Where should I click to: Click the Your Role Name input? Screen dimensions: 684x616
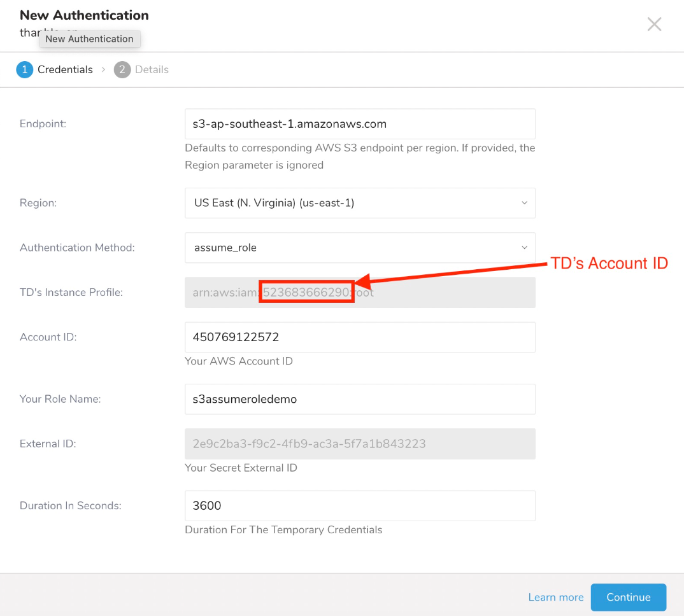[360, 400]
